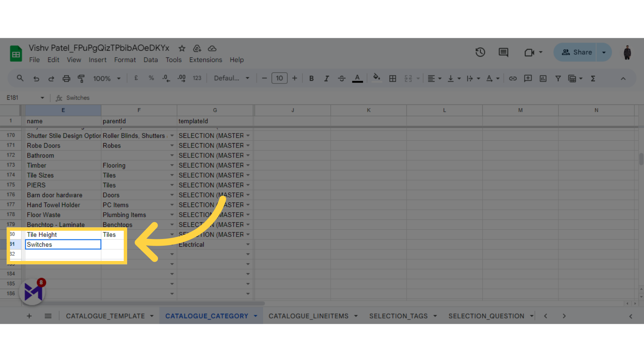Expand the CATALOGUE_TEMPLATE sheet tab

pyautogui.click(x=152, y=316)
